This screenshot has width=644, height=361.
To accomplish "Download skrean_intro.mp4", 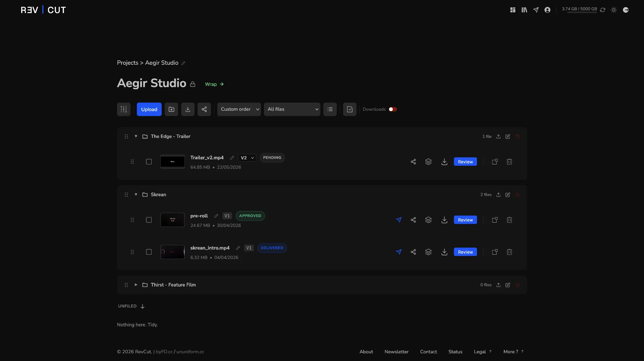I will click(x=444, y=252).
